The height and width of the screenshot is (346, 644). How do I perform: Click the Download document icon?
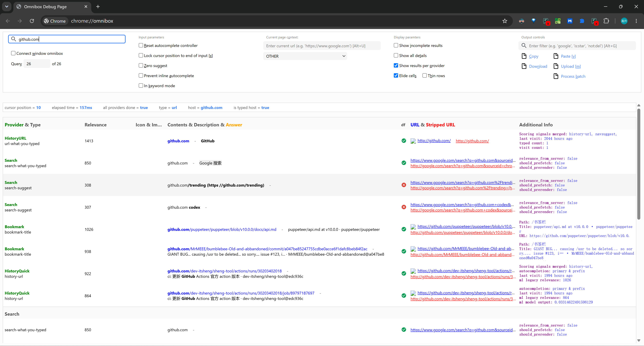click(524, 66)
